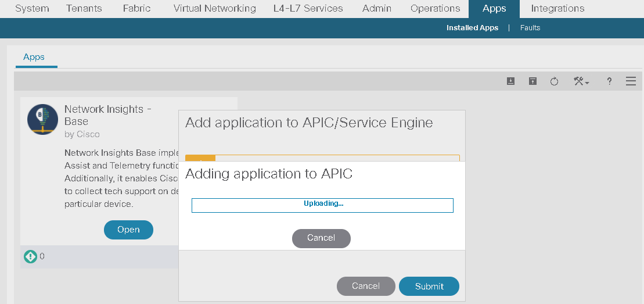Select the Apps top tab
The image size is (644, 304).
pos(494,9)
